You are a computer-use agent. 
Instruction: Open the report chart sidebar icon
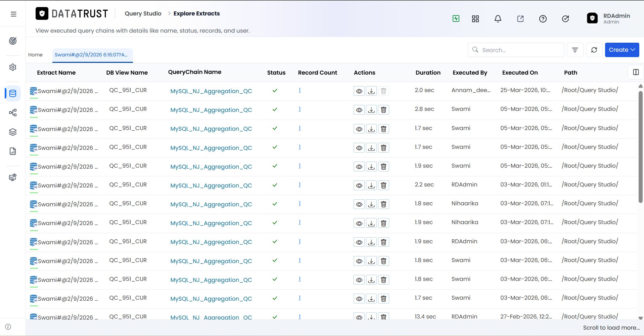click(13, 151)
